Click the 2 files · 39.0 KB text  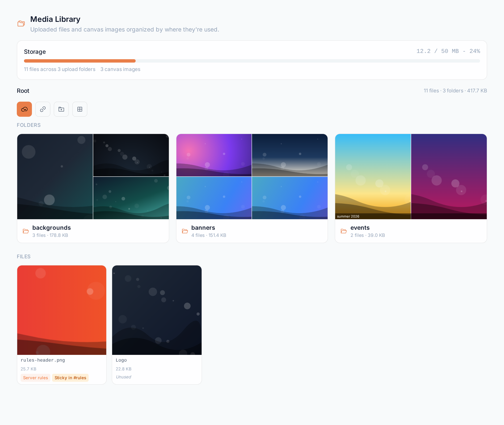point(368,235)
